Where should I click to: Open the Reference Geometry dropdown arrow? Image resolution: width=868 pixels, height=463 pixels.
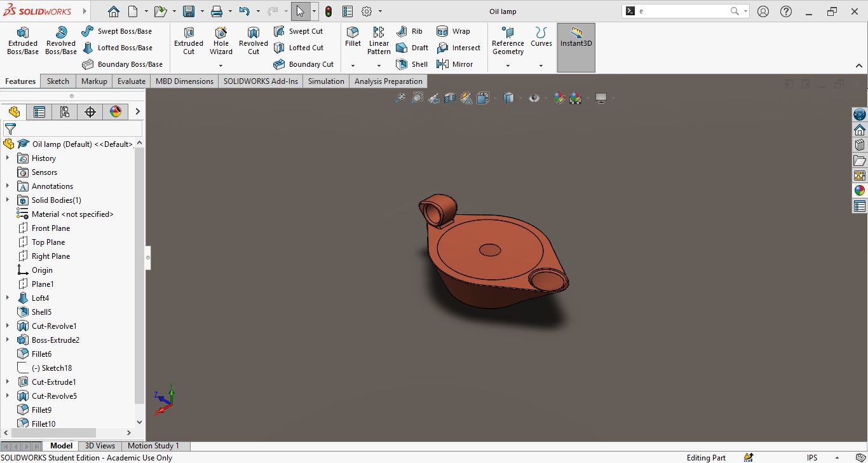coord(508,66)
